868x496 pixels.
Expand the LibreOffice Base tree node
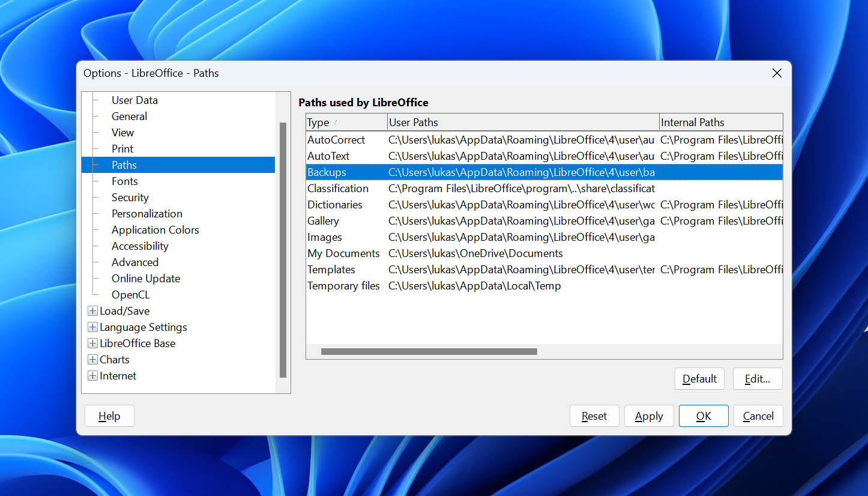pyautogui.click(x=92, y=343)
